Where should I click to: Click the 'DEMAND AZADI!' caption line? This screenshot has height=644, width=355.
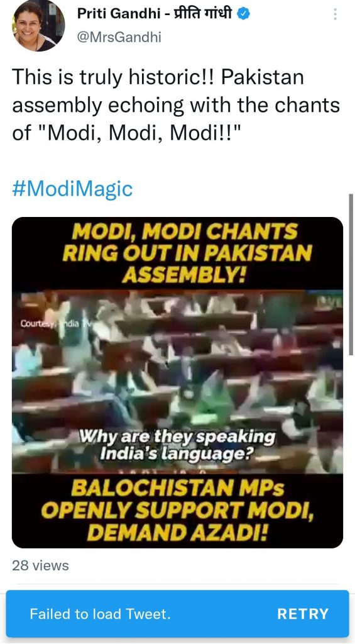[x=177, y=533]
